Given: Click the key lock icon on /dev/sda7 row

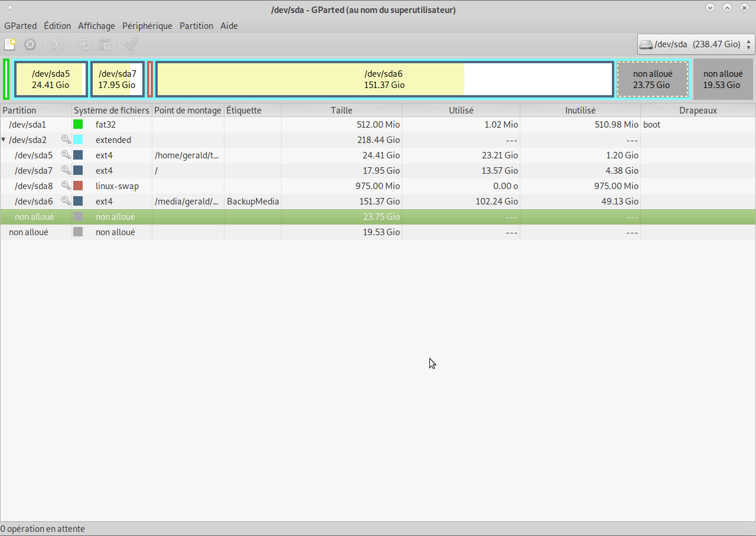Looking at the screenshot, I should [x=66, y=171].
